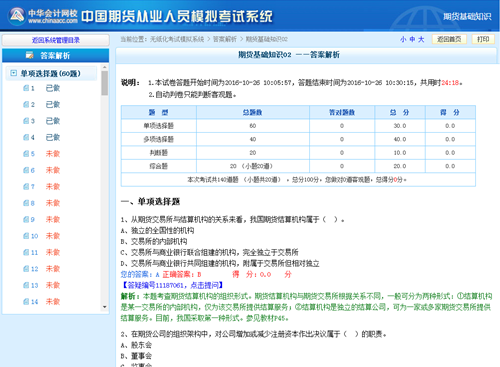Click the 题型 column header
The width and height of the screenshot is (500, 367).
[159, 112]
